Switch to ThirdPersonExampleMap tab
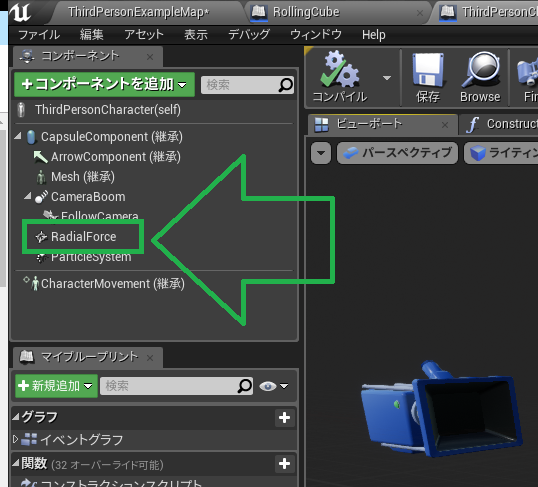The width and height of the screenshot is (538, 487). 138,12
